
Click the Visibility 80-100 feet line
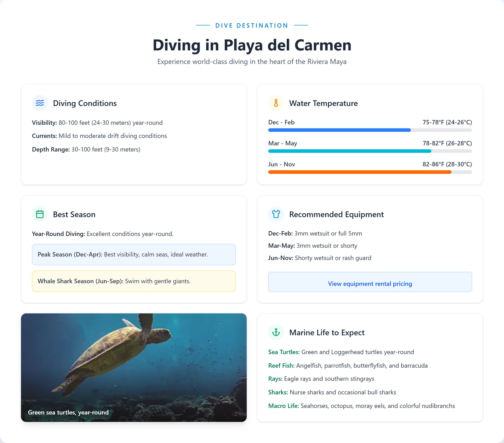coord(97,123)
